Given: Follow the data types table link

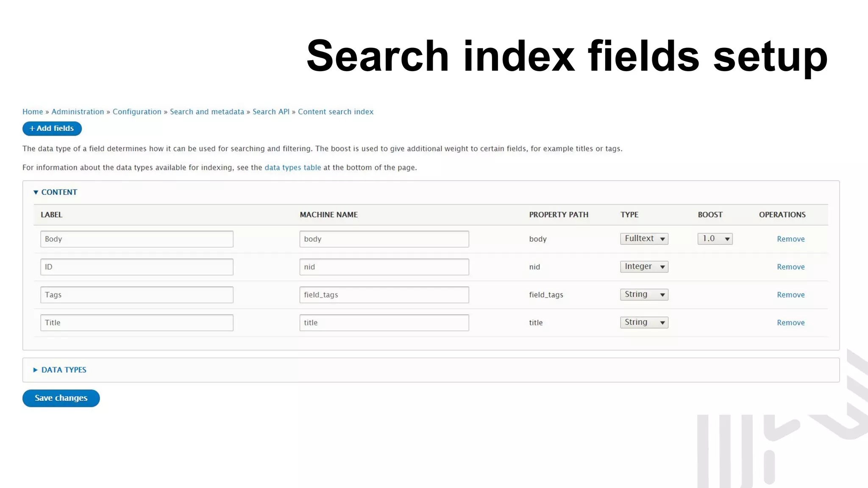Looking at the screenshot, I should [292, 168].
